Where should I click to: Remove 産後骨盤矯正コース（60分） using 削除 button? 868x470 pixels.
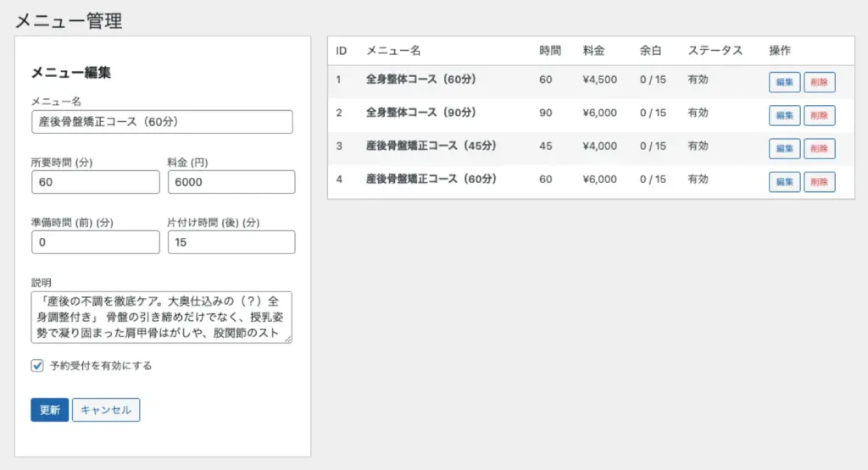click(x=819, y=181)
